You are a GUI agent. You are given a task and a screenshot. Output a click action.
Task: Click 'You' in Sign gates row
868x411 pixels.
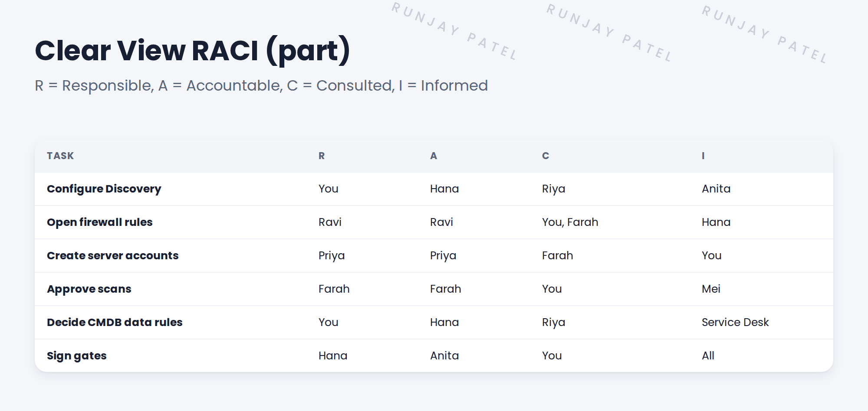(552, 356)
